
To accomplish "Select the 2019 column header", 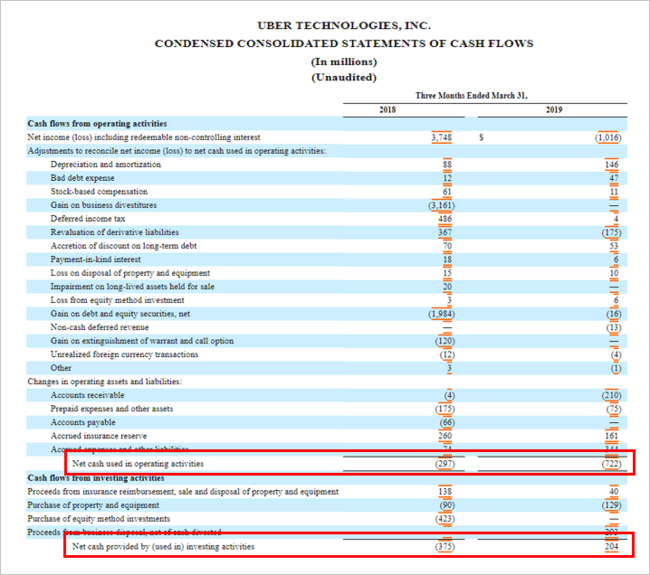I will coord(554,110).
